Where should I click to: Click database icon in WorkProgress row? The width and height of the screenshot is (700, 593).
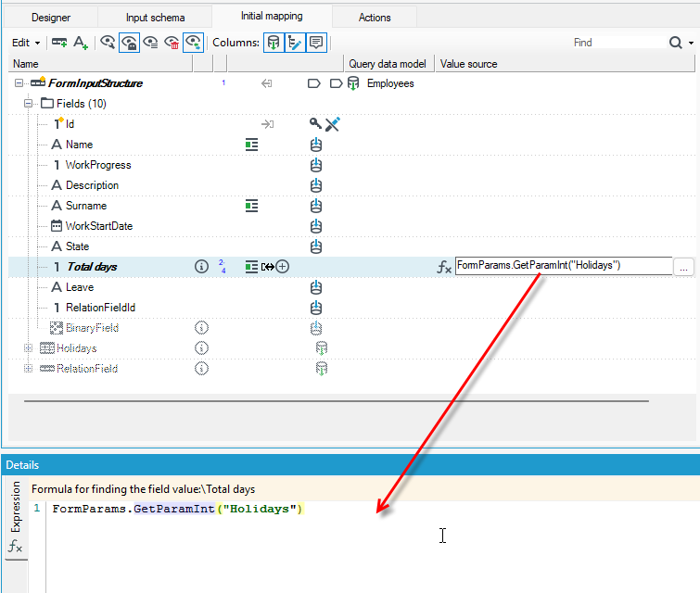(x=316, y=165)
